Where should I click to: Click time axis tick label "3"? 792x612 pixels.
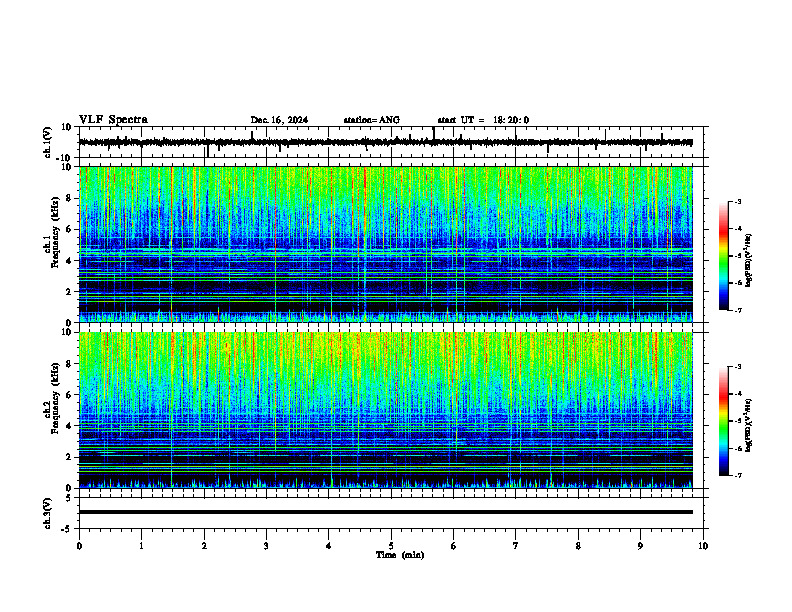pos(266,546)
